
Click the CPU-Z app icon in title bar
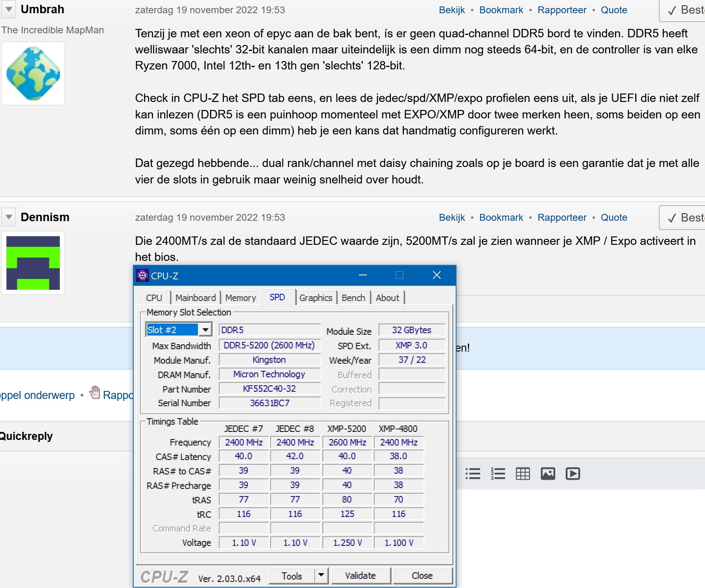[x=143, y=275]
